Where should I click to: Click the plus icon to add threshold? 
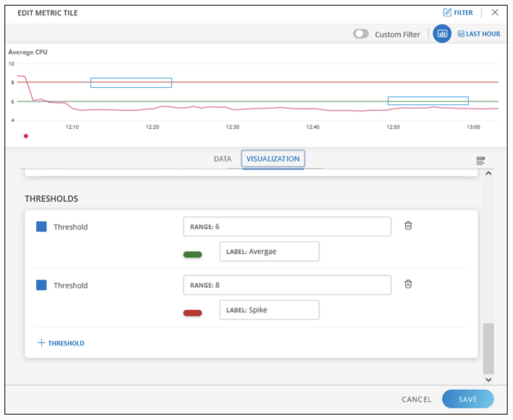[x=41, y=343]
